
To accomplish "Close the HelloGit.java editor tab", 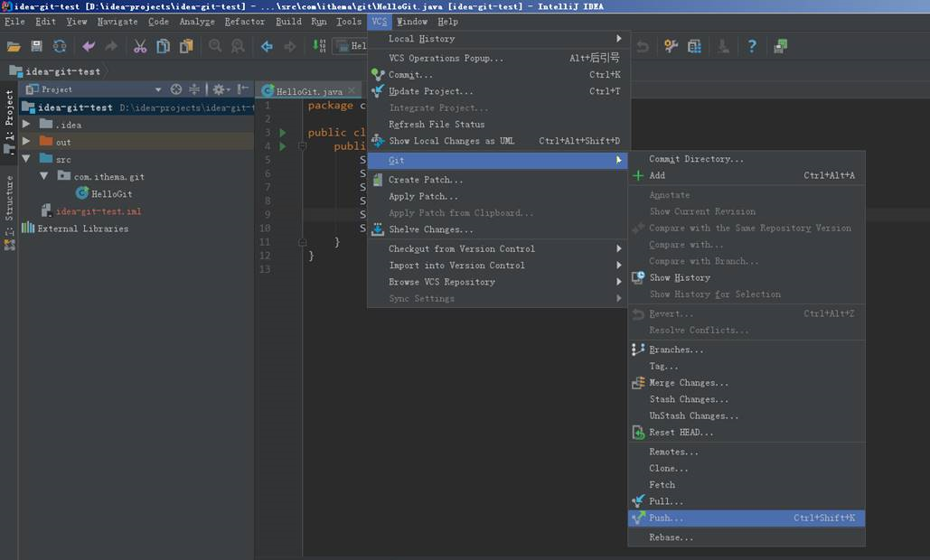I will [352, 90].
